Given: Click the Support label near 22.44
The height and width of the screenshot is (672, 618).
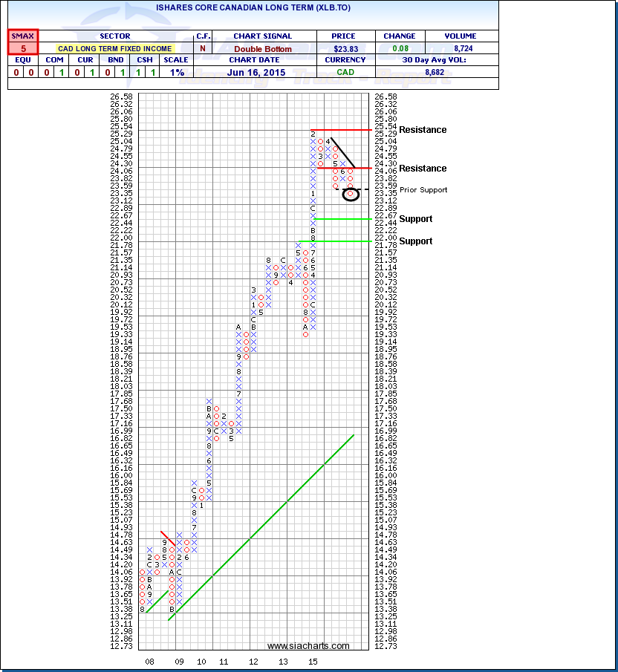Looking at the screenshot, I should click(x=414, y=219).
